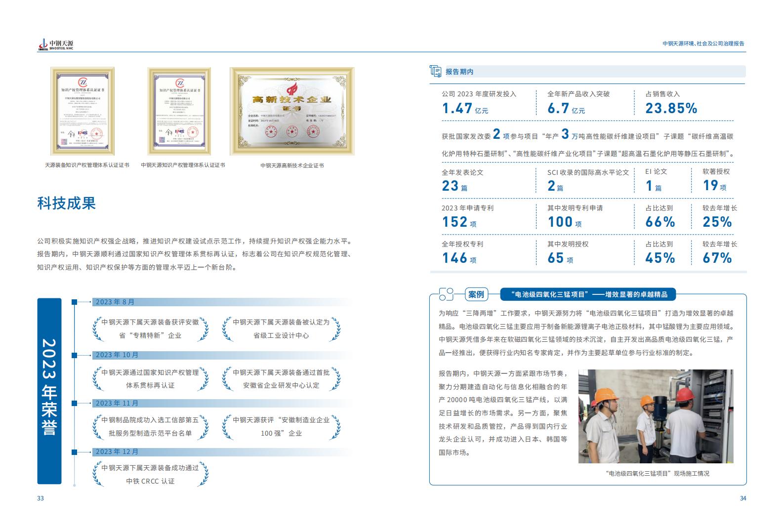
Task: Click the construction site photo with workers
Action: coord(656,416)
